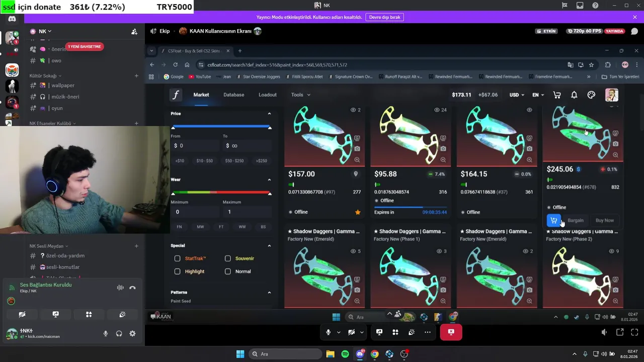
Task: Open Discord user settings gear
Action: tap(132, 333)
